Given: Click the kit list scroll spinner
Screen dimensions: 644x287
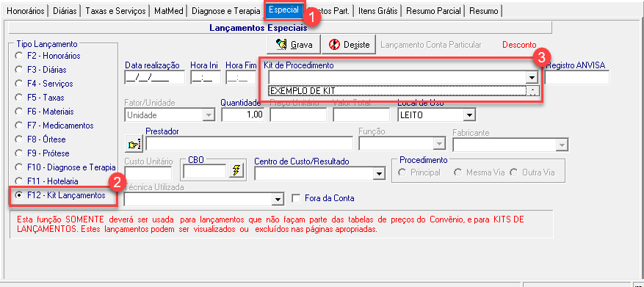Looking at the screenshot, I should [x=532, y=91].
